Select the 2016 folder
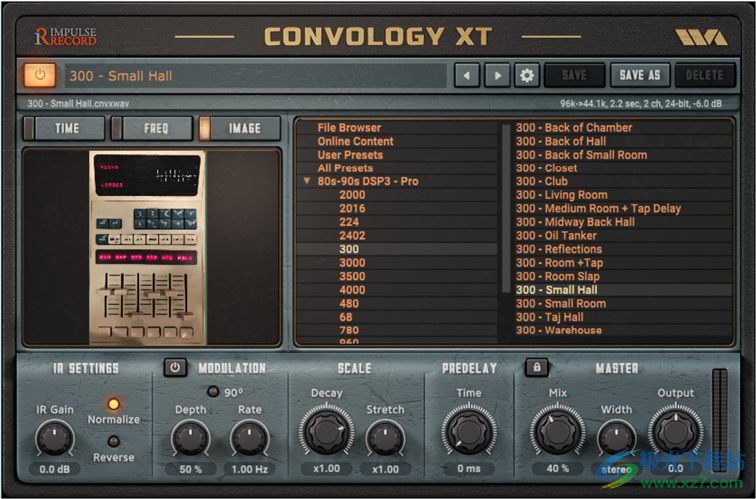Screen dimensions: 756x499 point(352,208)
